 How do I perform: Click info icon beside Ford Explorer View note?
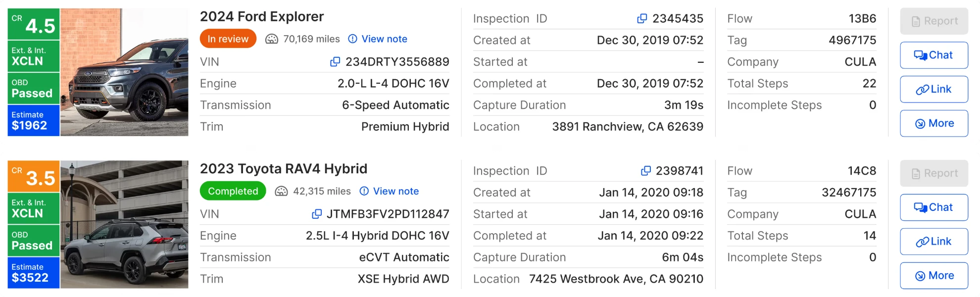(x=352, y=39)
